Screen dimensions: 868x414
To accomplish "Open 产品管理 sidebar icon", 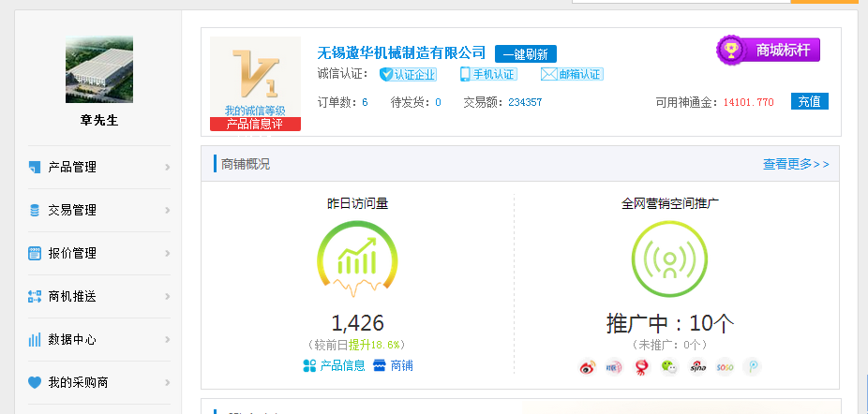I will pos(35,167).
